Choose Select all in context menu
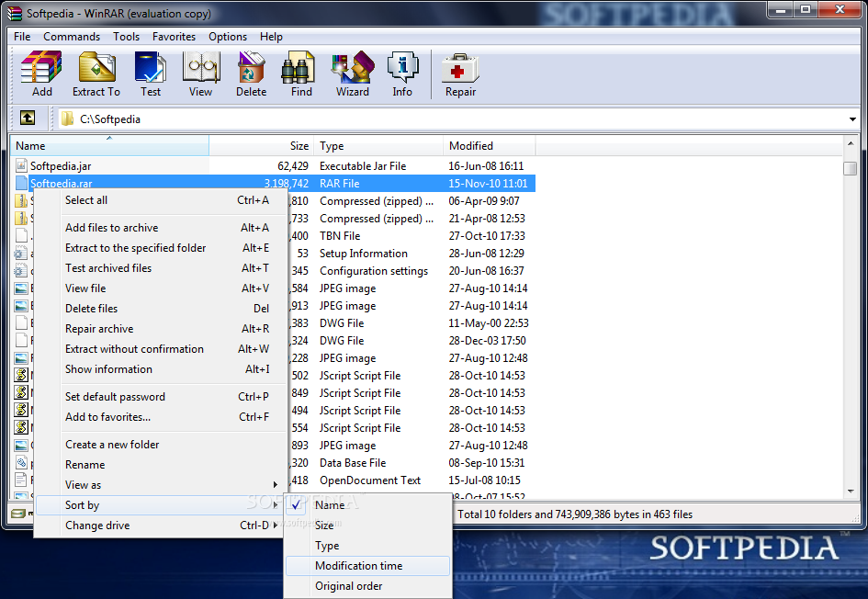The height and width of the screenshot is (599, 868). (x=161, y=200)
